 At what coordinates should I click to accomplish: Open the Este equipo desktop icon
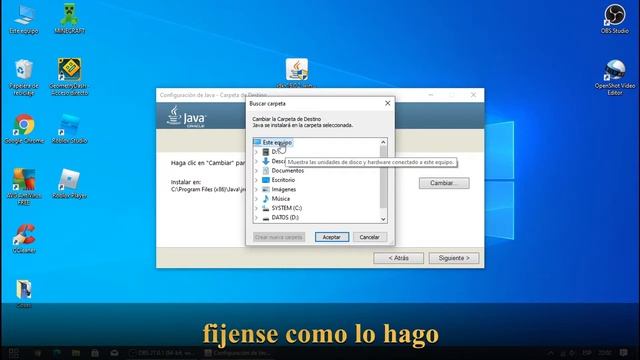[x=23, y=19]
